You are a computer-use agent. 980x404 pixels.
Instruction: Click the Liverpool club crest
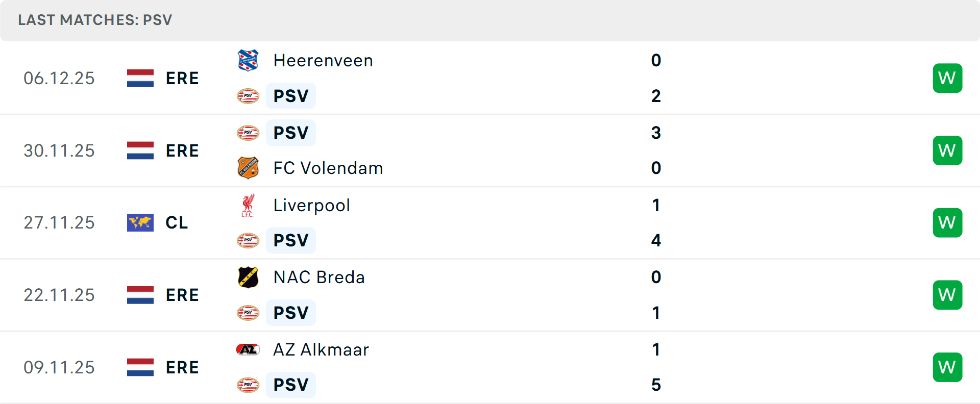point(248,205)
